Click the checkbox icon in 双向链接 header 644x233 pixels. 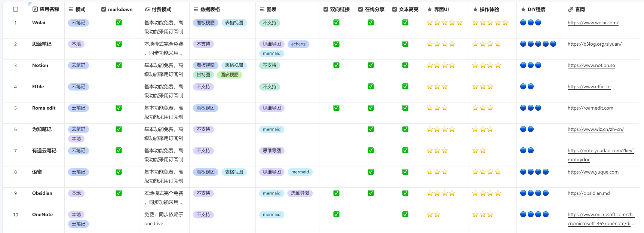pos(326,9)
